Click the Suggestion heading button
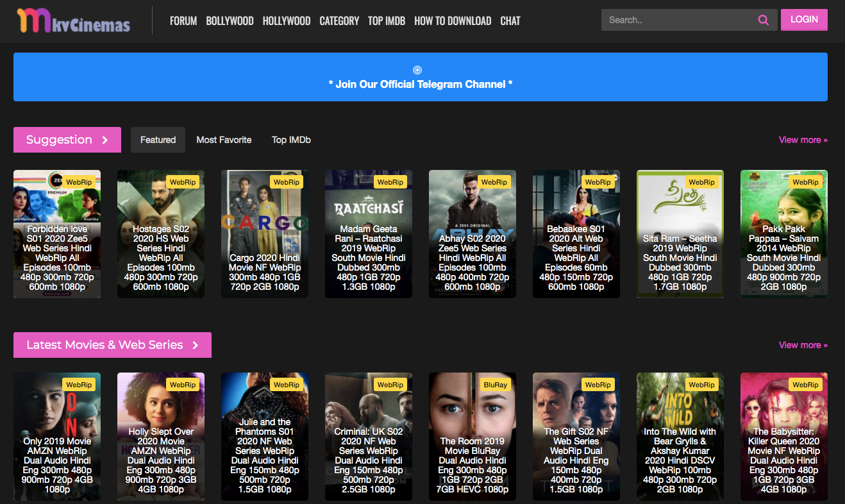Viewport: 845px width, 504px height. coord(67,140)
